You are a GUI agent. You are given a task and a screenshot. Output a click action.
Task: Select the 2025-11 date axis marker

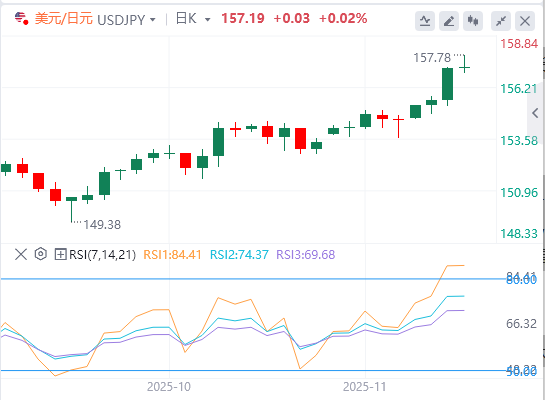click(365, 387)
